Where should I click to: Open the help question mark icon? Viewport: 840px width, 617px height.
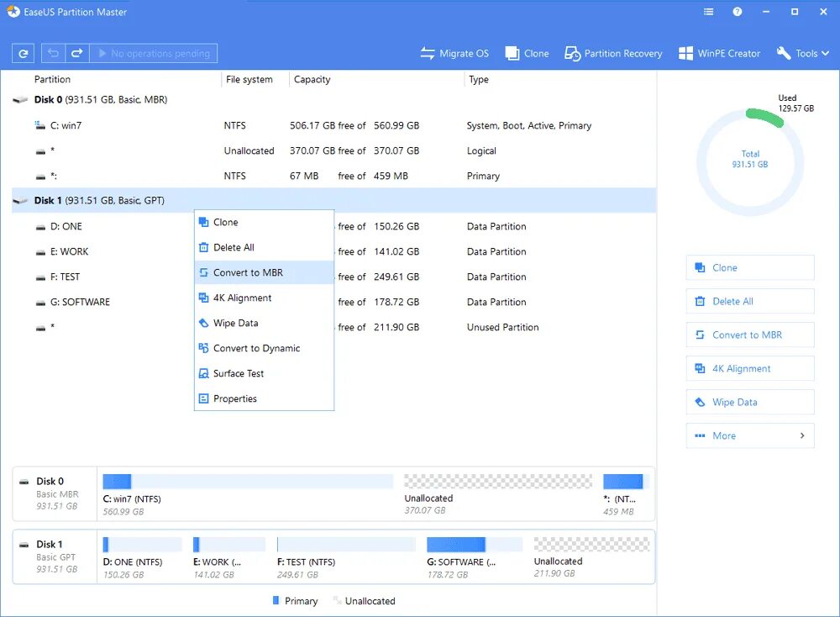[x=738, y=12]
